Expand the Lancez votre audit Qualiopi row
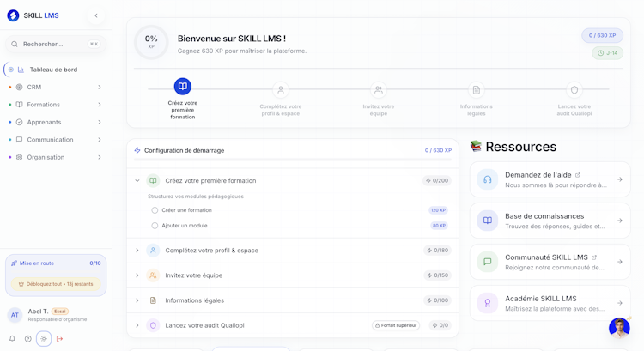Screen dimensions: 644x351 [x=137, y=325]
